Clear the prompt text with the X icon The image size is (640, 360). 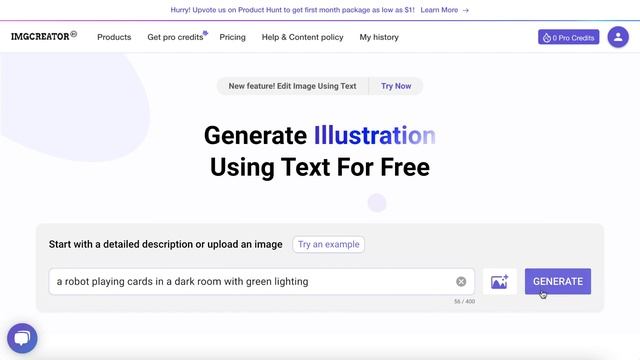pos(461,282)
